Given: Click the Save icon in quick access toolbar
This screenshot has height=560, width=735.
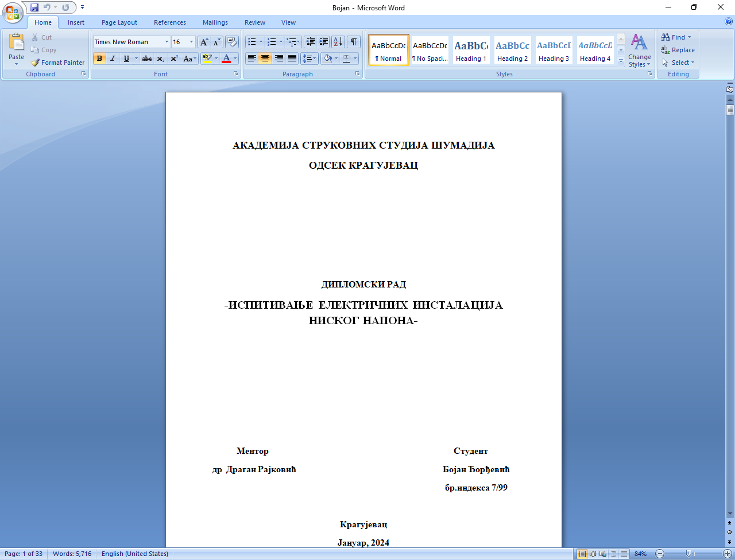Looking at the screenshot, I should [34, 7].
